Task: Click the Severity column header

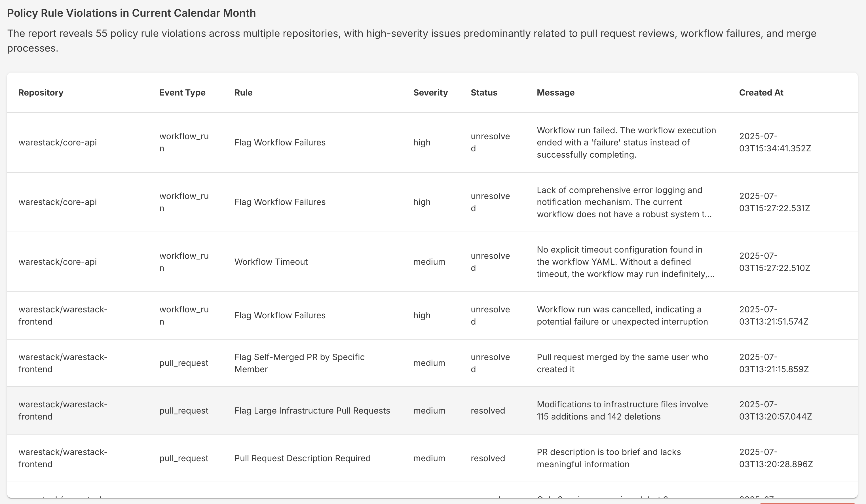Action: 430,93
